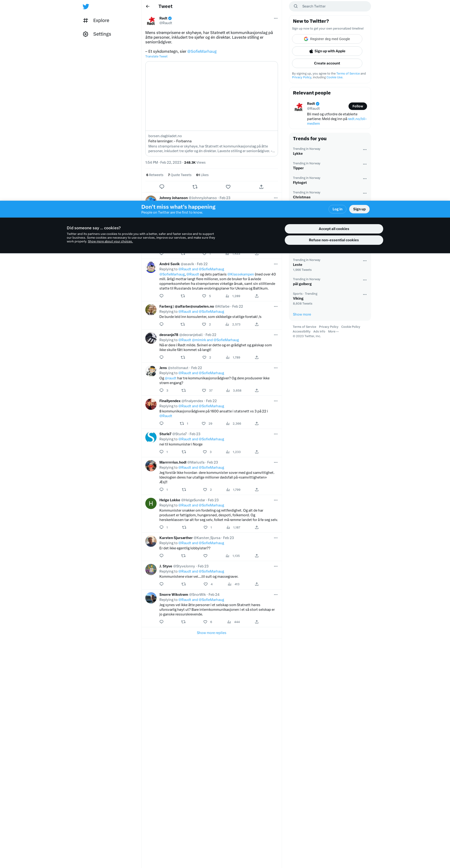Viewport: 450px width, 868px height.
Task: Open Explore from the sidebar
Action: [96, 21]
